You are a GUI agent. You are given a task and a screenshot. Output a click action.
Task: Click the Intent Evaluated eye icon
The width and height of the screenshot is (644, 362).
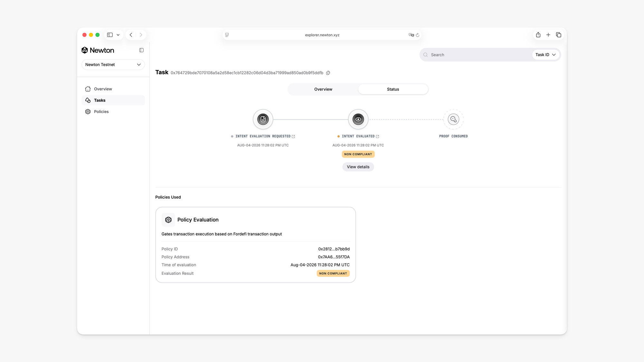[x=358, y=119]
